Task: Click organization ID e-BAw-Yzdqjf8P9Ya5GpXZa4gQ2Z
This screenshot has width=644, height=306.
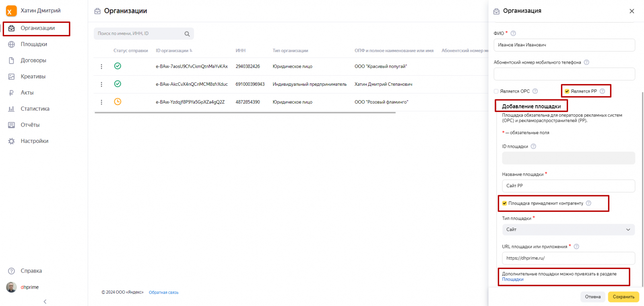Action: point(190,102)
